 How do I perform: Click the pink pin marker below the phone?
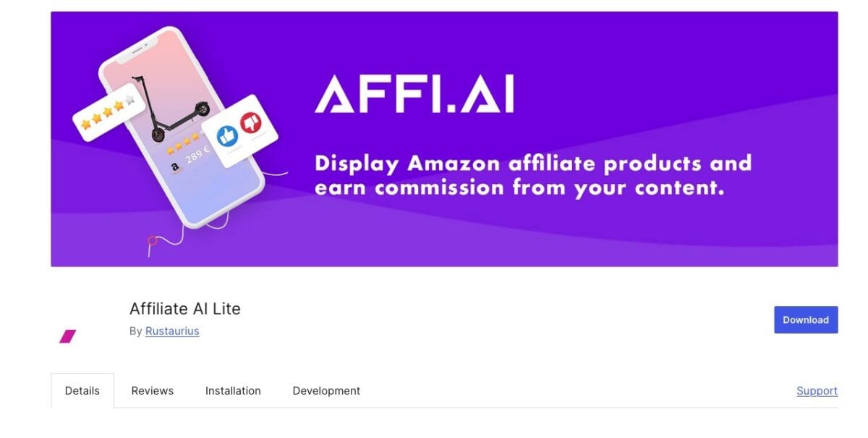click(x=152, y=240)
